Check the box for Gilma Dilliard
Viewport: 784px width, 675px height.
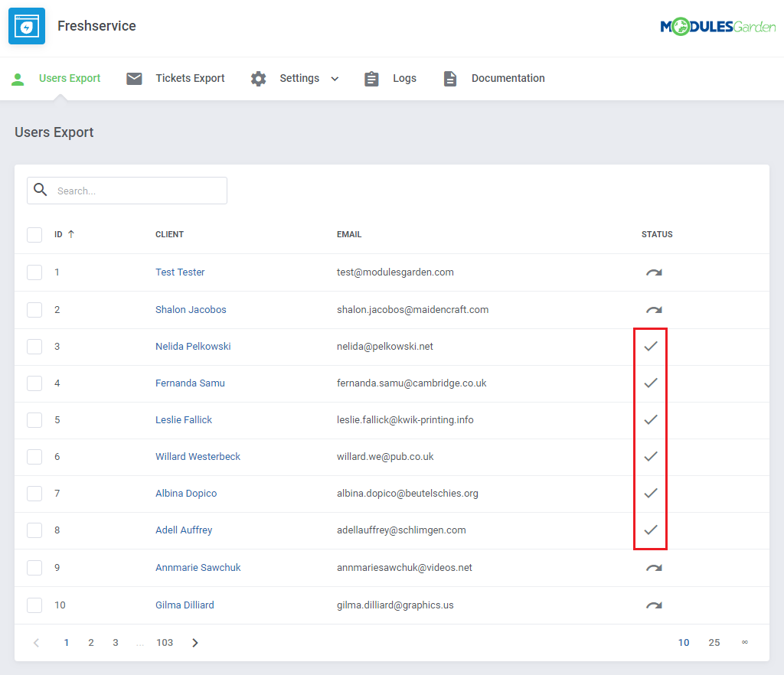pos(34,605)
